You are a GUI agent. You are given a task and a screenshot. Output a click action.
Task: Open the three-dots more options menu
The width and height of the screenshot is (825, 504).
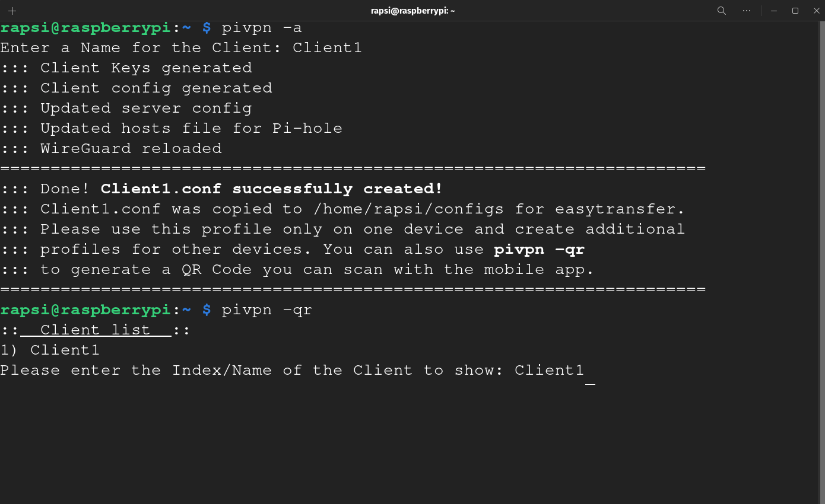[x=747, y=11]
